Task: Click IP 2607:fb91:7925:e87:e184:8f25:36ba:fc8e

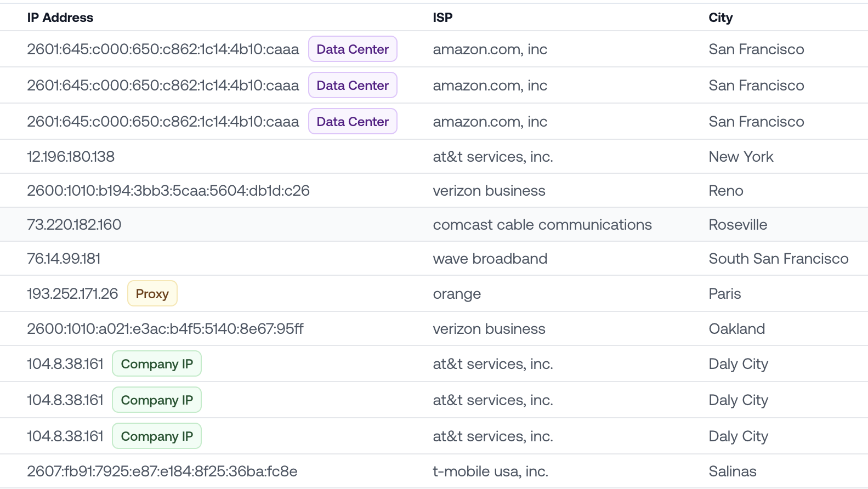Action: click(x=162, y=471)
